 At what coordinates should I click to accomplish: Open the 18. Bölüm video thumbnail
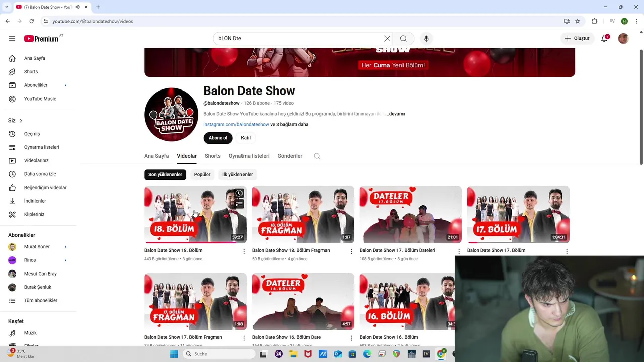tap(195, 215)
